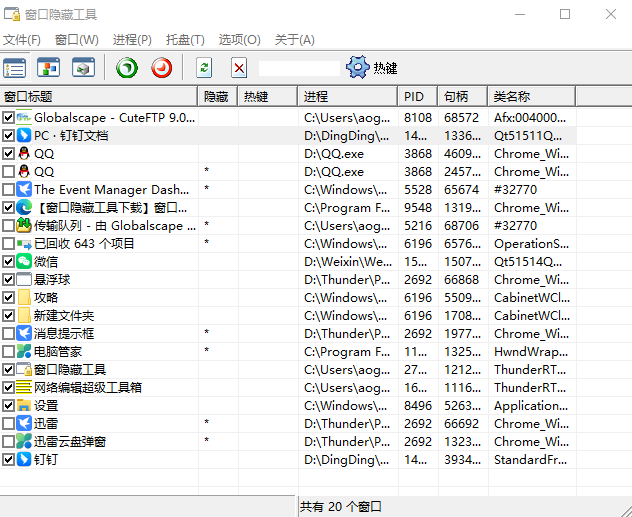
Task: Click the window list view toolbar icon
Action: [x=15, y=68]
